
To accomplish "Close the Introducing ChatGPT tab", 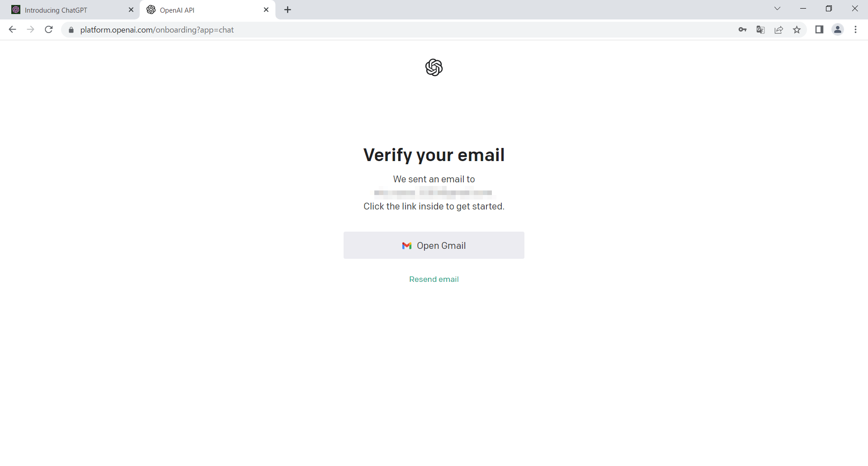I will tap(131, 10).
